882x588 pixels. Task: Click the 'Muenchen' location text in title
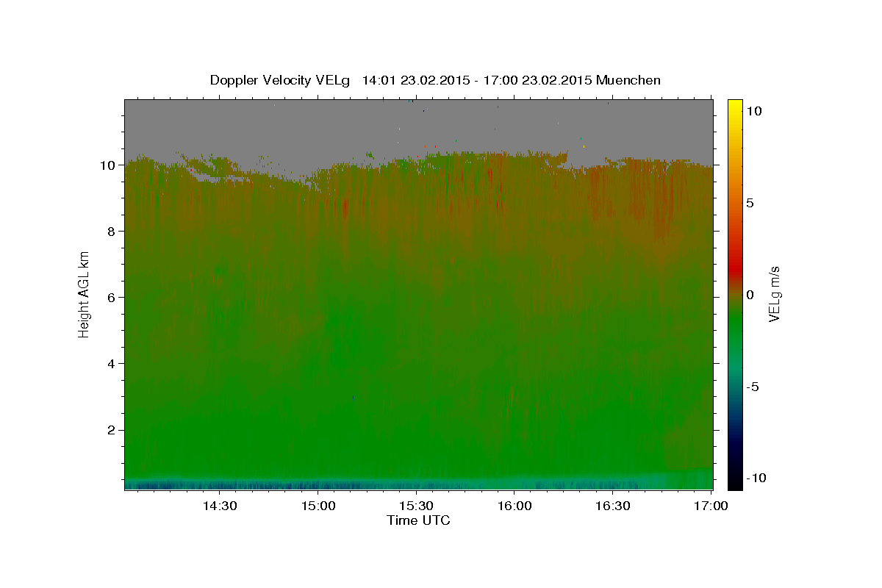point(628,80)
